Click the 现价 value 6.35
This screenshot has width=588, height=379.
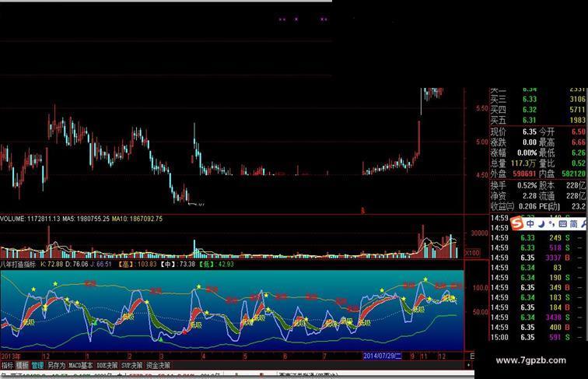pos(530,132)
